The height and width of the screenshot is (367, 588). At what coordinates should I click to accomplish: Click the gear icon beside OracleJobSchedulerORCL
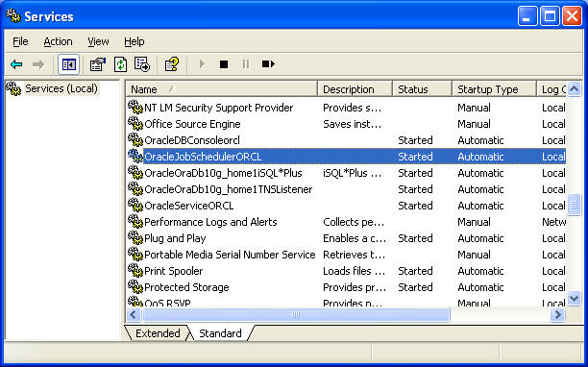(135, 157)
